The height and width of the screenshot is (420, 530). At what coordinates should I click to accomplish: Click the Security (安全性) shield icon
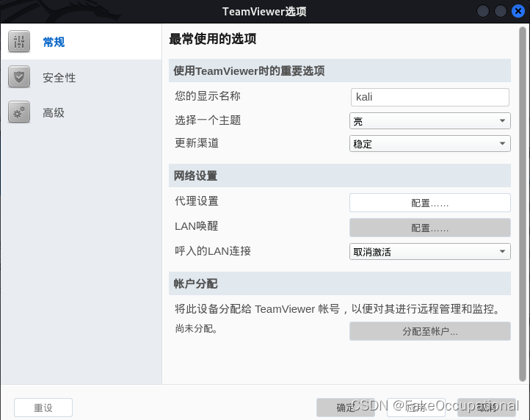pyautogui.click(x=19, y=77)
